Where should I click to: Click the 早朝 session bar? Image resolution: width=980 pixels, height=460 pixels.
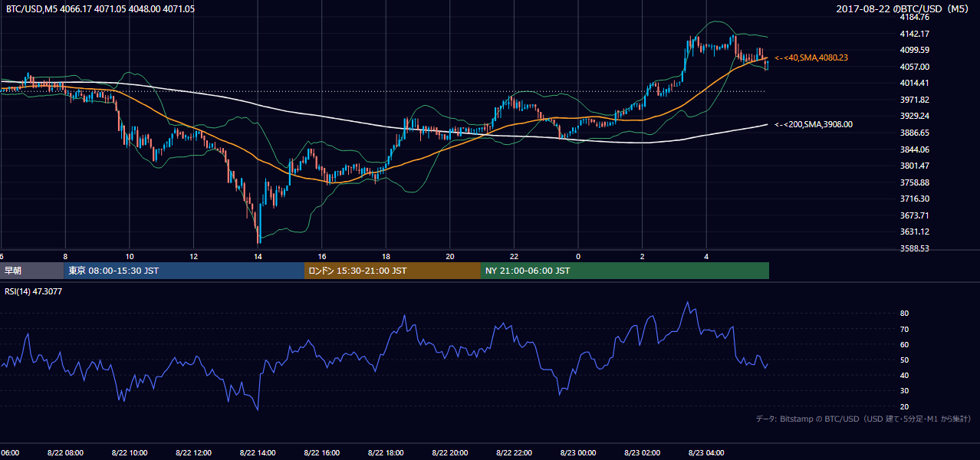pos(31,271)
